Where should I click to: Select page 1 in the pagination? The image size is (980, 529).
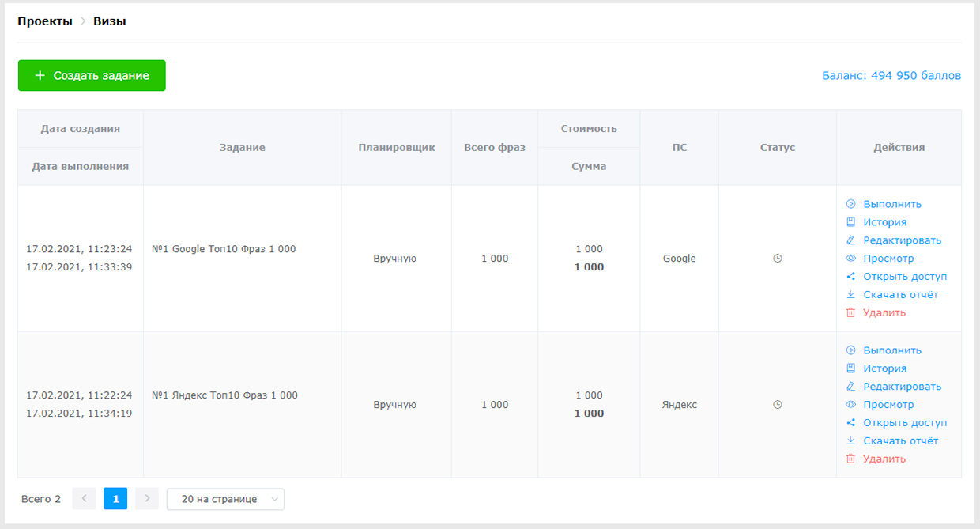pyautogui.click(x=115, y=499)
